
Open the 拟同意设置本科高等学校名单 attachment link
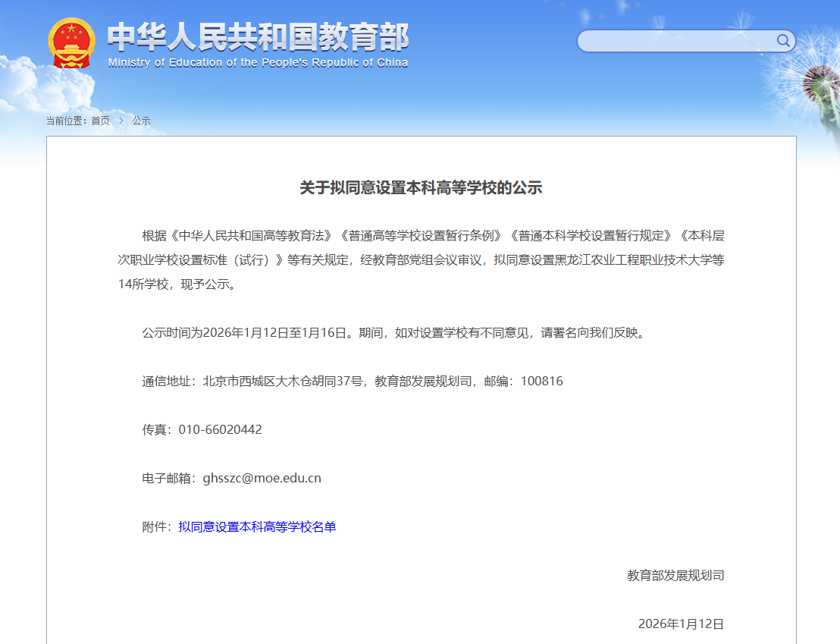258,526
